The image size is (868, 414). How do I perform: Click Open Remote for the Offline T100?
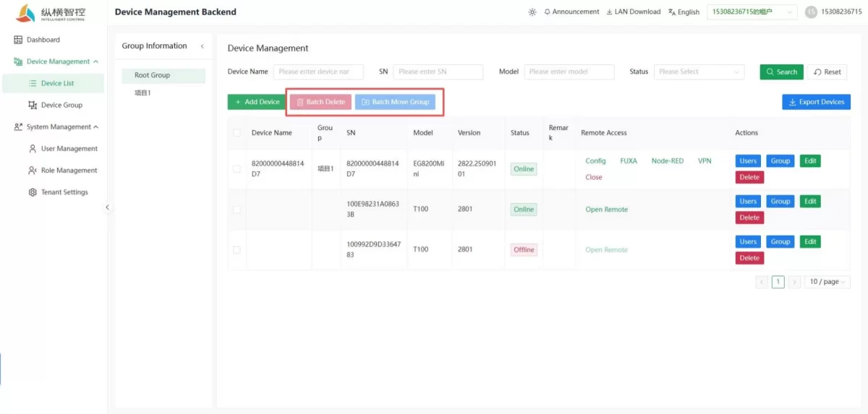606,250
